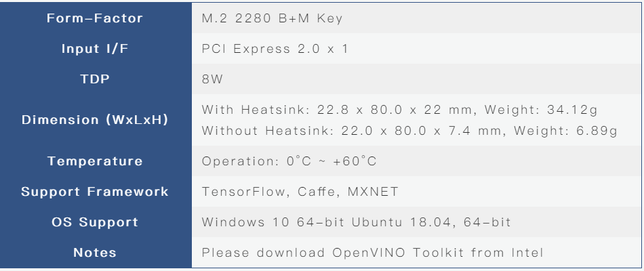
Task: Select the M.2 2280 B+M Key value
Action: point(272,18)
